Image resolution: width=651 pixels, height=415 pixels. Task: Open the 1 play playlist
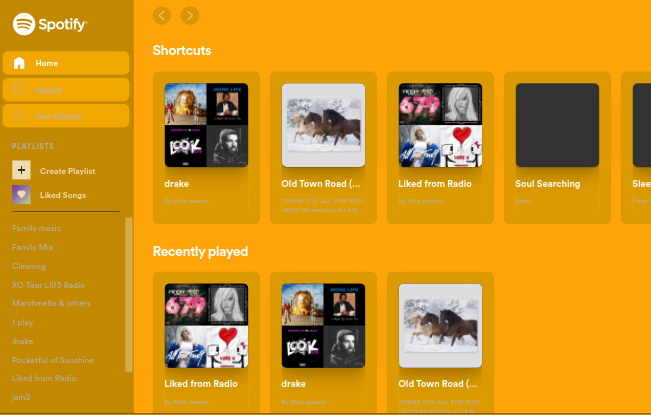22,322
